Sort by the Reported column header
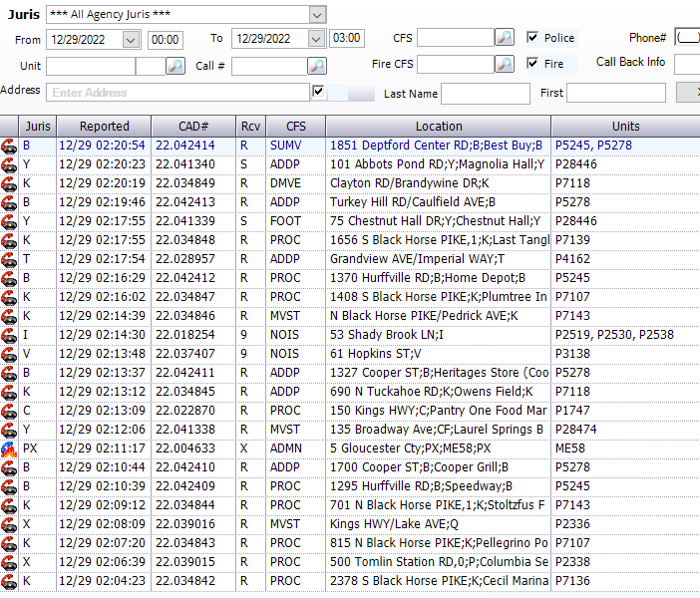Viewport: 700px width, 598px height. point(104,127)
